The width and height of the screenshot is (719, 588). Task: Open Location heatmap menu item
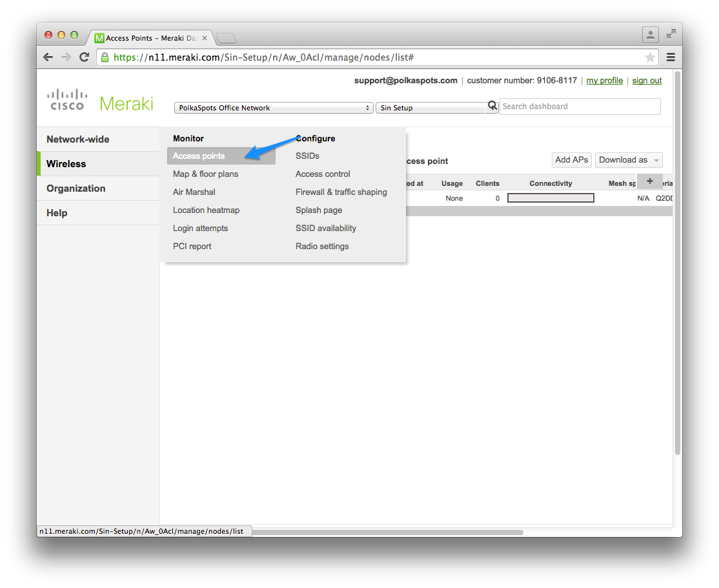pyautogui.click(x=206, y=210)
